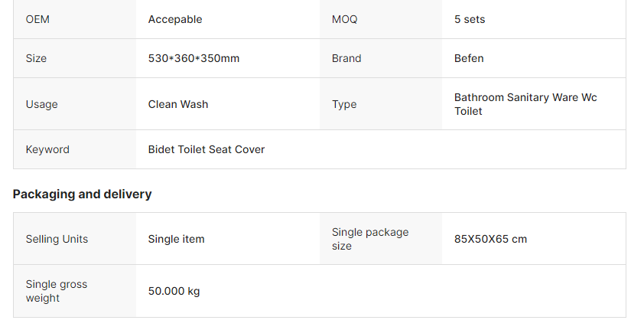Select the "Accepable" OEM value
Viewport: 644px width, 330px height.
pyautogui.click(x=175, y=19)
